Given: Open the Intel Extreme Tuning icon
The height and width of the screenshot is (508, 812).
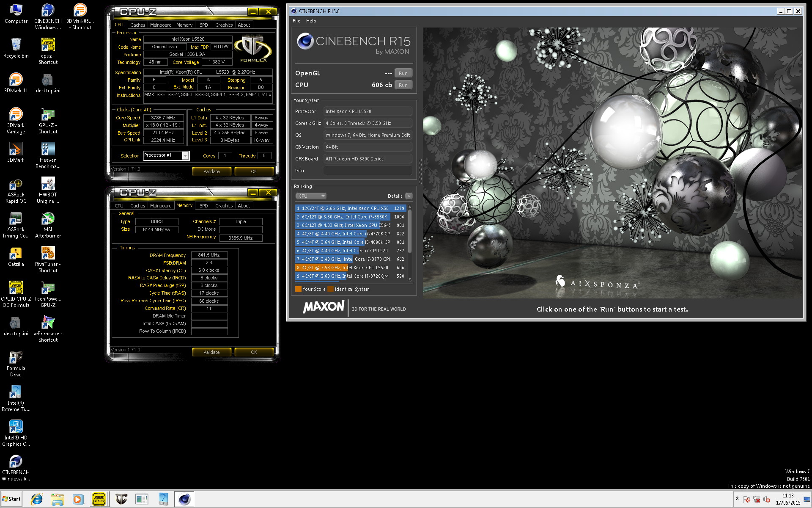Looking at the screenshot, I should [16, 399].
